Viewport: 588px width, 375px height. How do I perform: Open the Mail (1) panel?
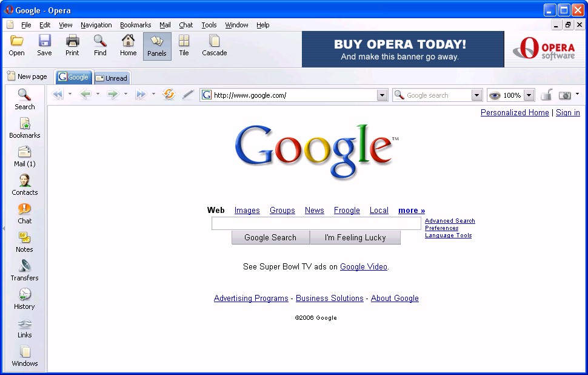pos(25,156)
